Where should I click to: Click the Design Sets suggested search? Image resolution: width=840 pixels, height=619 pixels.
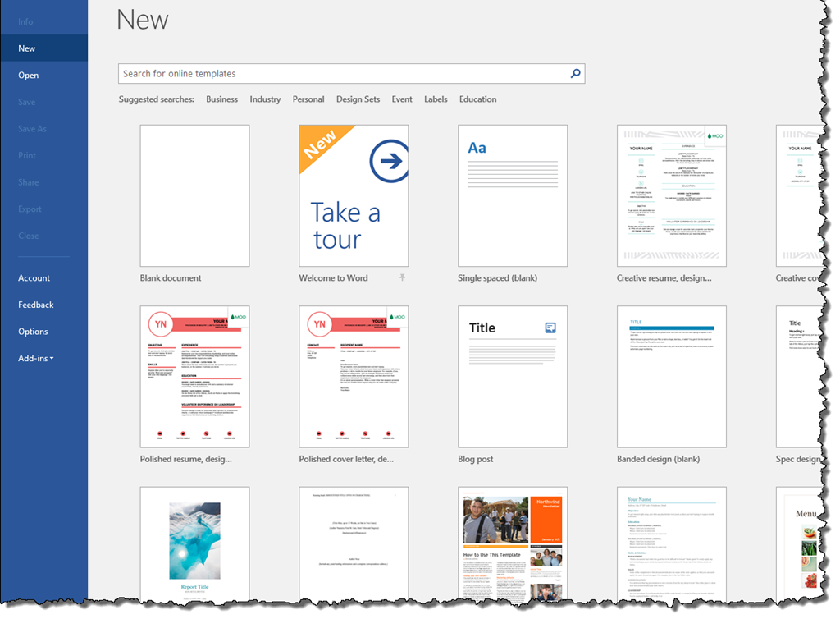pos(358,99)
